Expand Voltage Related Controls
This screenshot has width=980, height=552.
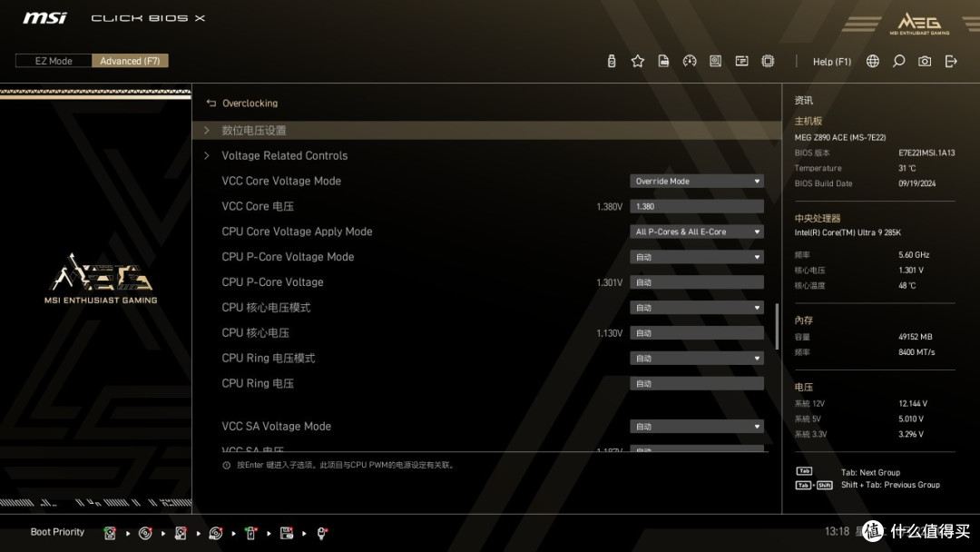tap(487, 155)
